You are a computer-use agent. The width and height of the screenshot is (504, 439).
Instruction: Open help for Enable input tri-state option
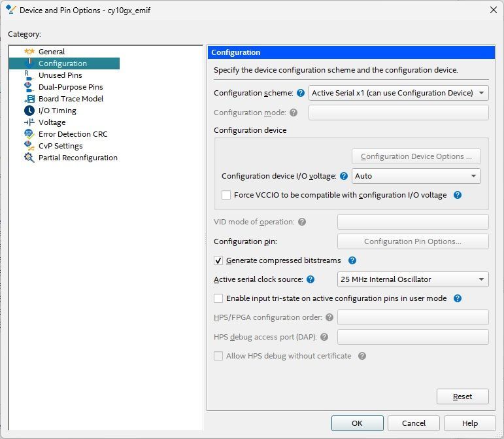(x=458, y=298)
